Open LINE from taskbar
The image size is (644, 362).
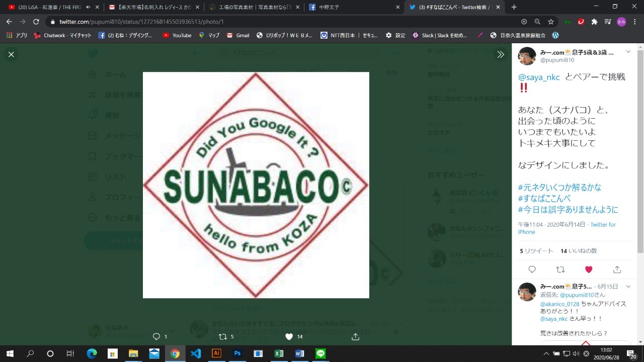pyautogui.click(x=320, y=353)
